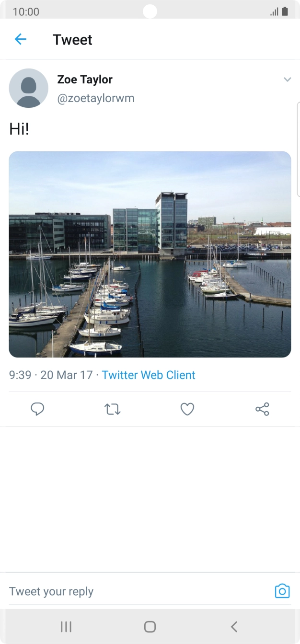
Task: Tap the tweet text "Hi!"
Action: coord(19,129)
